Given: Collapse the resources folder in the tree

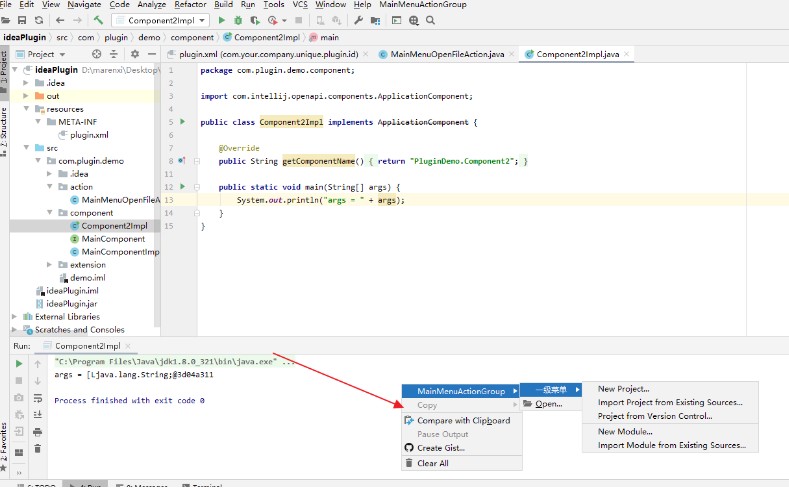Looking at the screenshot, I should pyautogui.click(x=27, y=109).
